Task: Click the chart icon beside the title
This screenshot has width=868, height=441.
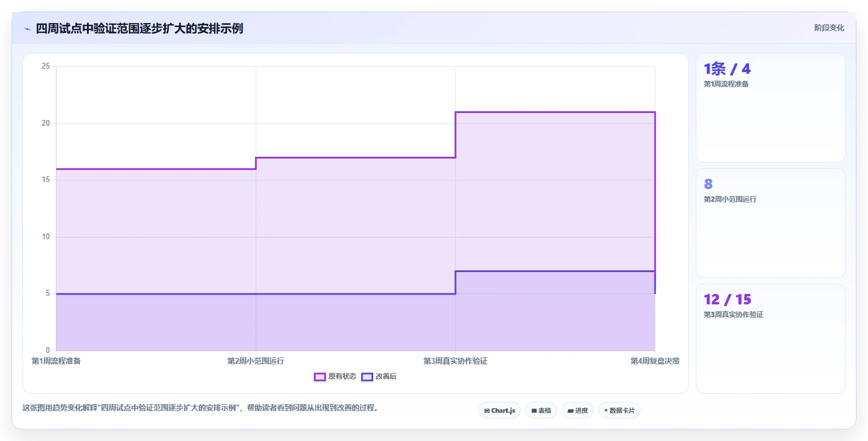Action: coord(27,29)
